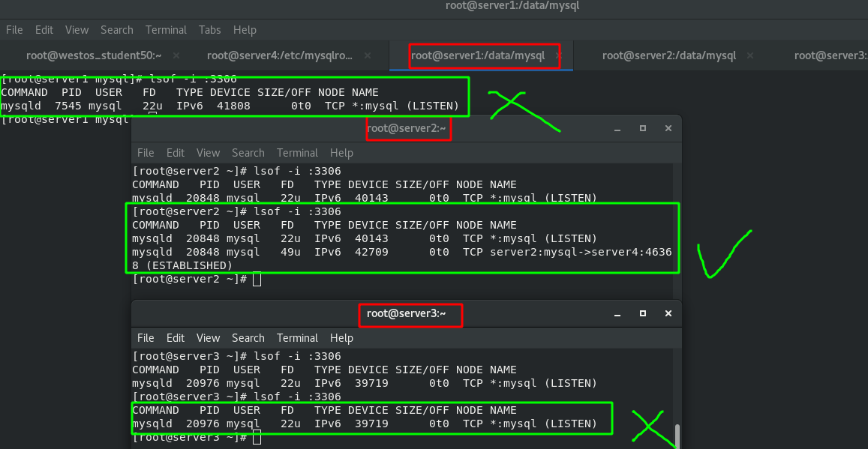
Task: Click the server3 terminal scrollbar handle
Action: pyautogui.click(x=677, y=437)
